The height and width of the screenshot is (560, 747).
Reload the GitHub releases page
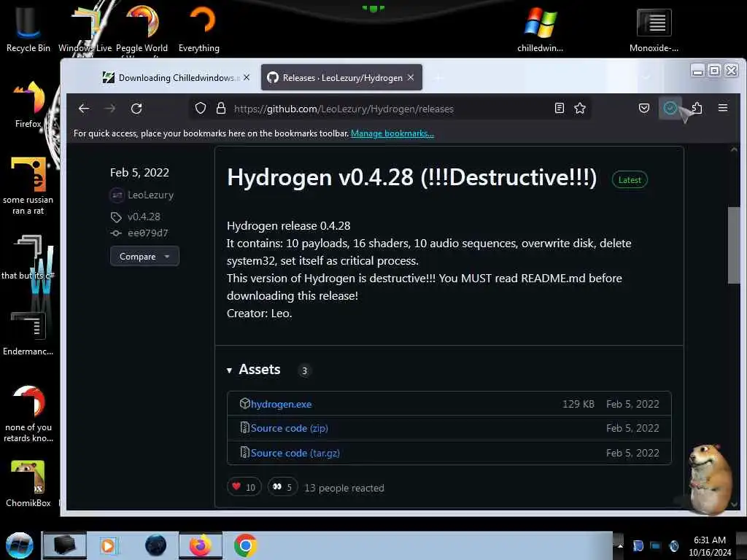click(136, 109)
